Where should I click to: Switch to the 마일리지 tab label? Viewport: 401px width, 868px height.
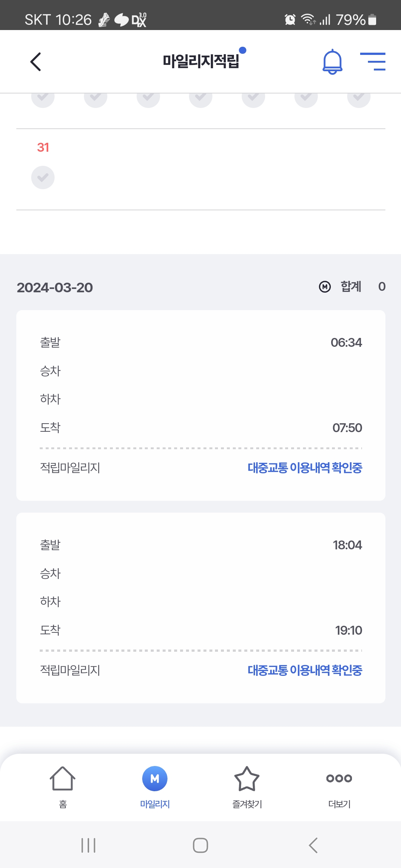click(155, 804)
